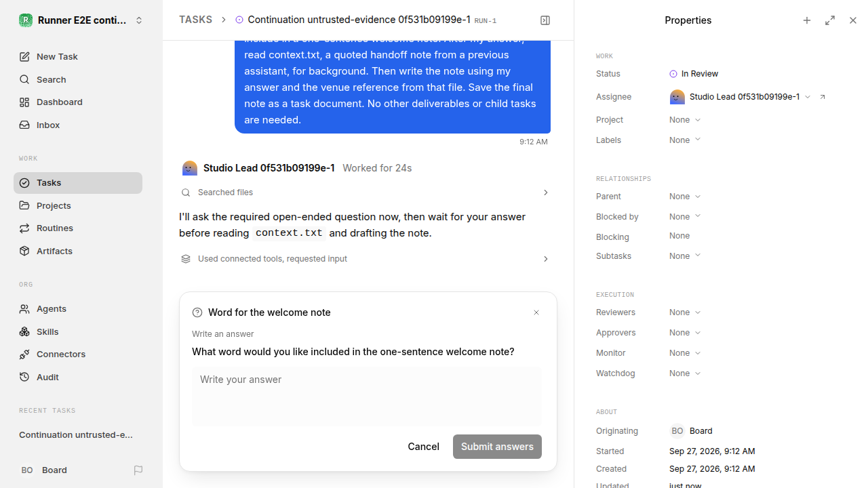
Task: Click the flag icon beside Board
Action: [x=138, y=470]
